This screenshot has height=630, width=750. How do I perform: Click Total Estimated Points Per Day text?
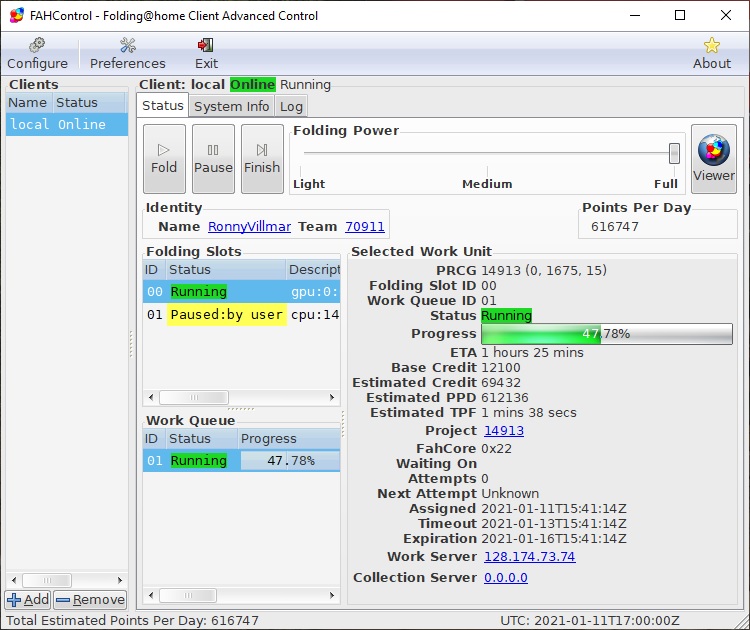tap(132, 620)
